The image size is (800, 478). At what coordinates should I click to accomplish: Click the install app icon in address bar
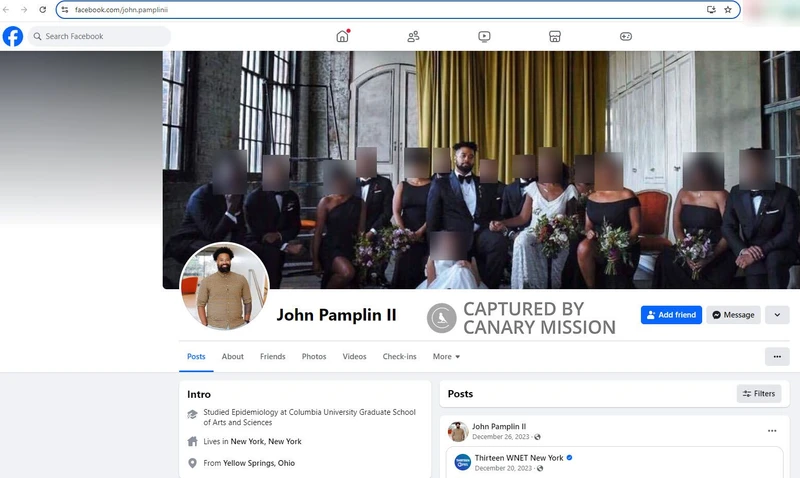click(x=711, y=10)
